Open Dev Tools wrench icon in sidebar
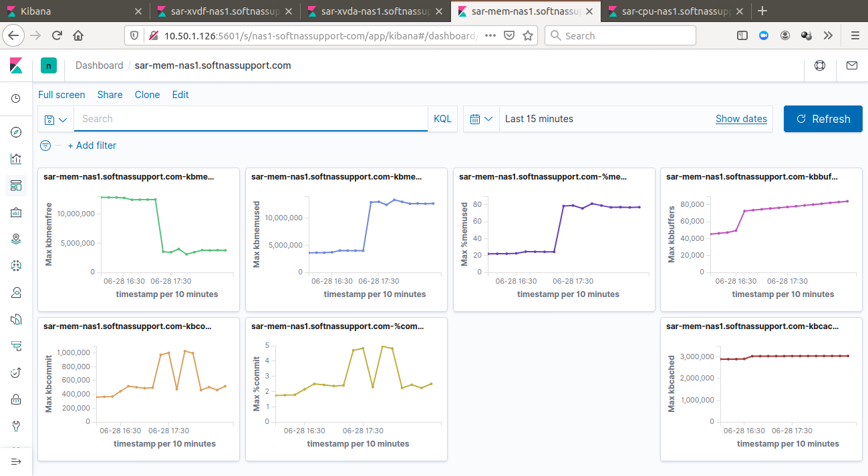The height and width of the screenshot is (476, 868). tap(16, 426)
